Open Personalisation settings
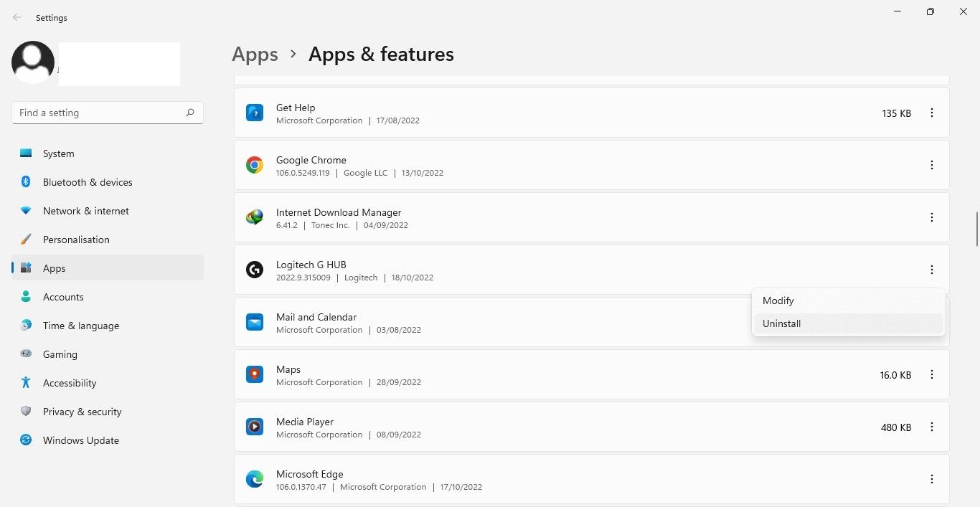This screenshot has height=507, width=980. pos(108,240)
